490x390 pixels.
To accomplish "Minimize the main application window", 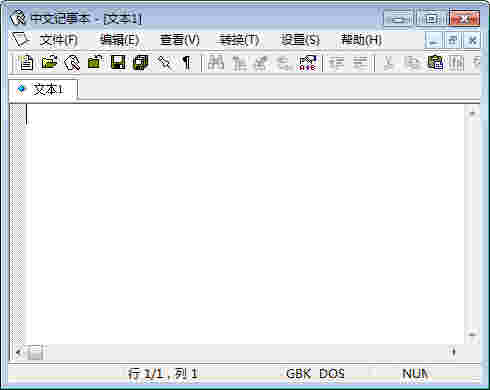I will pos(398,18).
